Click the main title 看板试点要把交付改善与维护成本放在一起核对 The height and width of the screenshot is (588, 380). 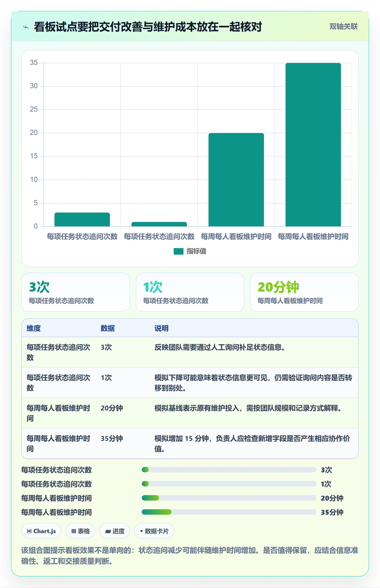pos(148,27)
